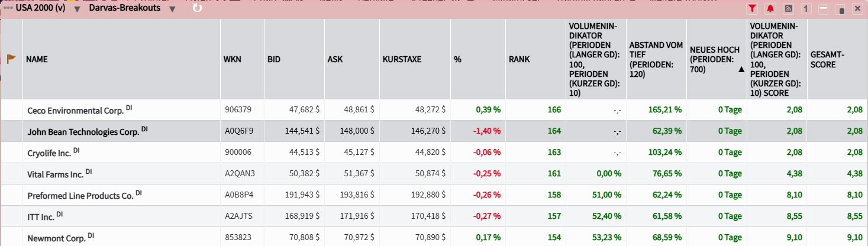This screenshot has height=246, width=868.
Task: Click the DI marker after John Bean Technologies
Action: click(x=144, y=129)
